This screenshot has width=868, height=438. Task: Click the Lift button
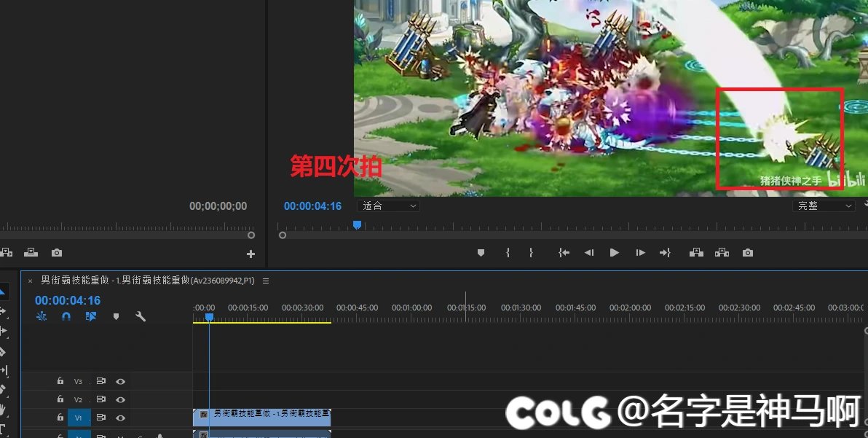pos(696,252)
